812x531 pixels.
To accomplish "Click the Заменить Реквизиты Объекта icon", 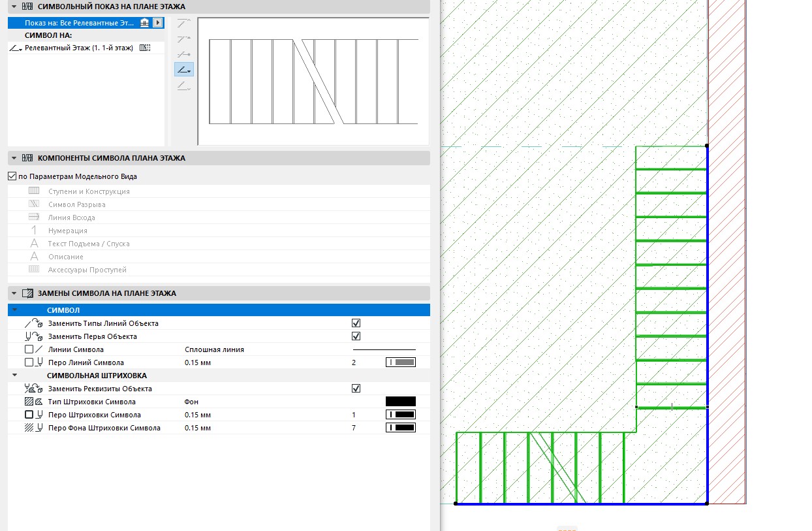I will point(33,389).
